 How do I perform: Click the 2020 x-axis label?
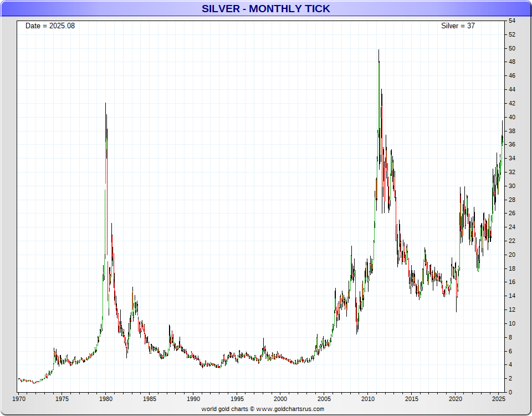[x=456, y=399]
